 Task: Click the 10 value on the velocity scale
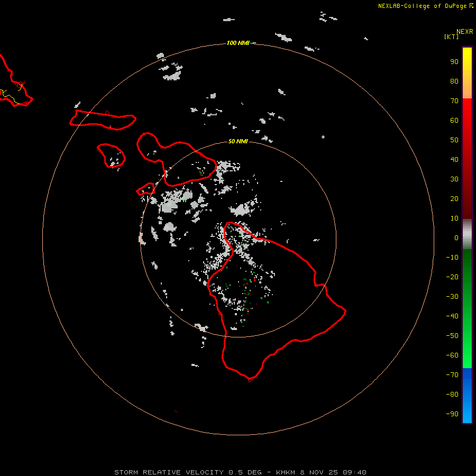[x=454, y=218]
